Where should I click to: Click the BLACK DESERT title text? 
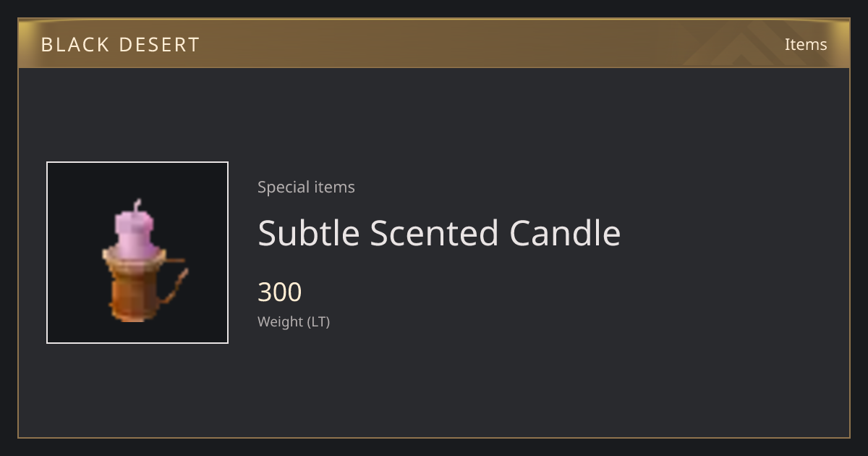(x=120, y=45)
